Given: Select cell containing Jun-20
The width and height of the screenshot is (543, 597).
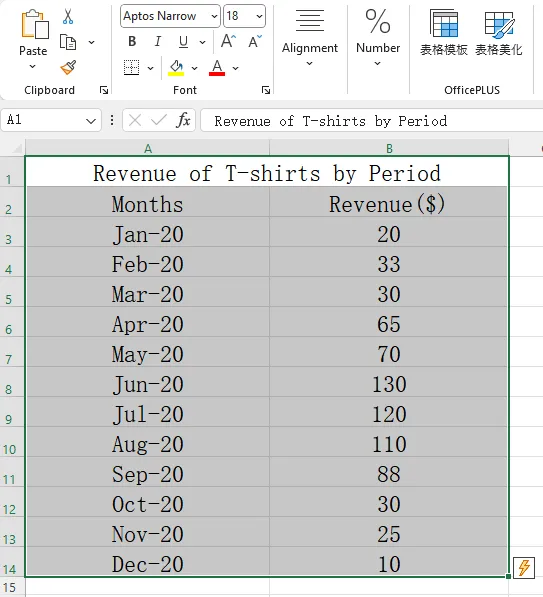Looking at the screenshot, I should (148, 384).
